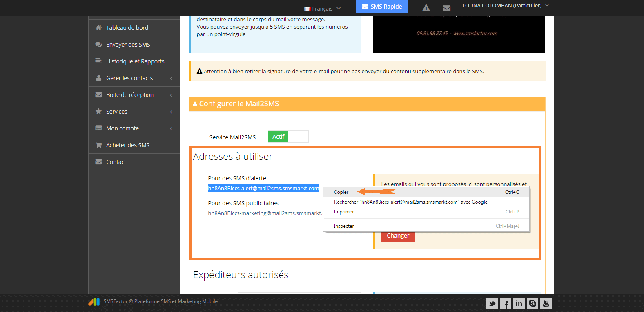
Task: Click the marketing Mail2SMS email address
Action: pyautogui.click(x=265, y=213)
